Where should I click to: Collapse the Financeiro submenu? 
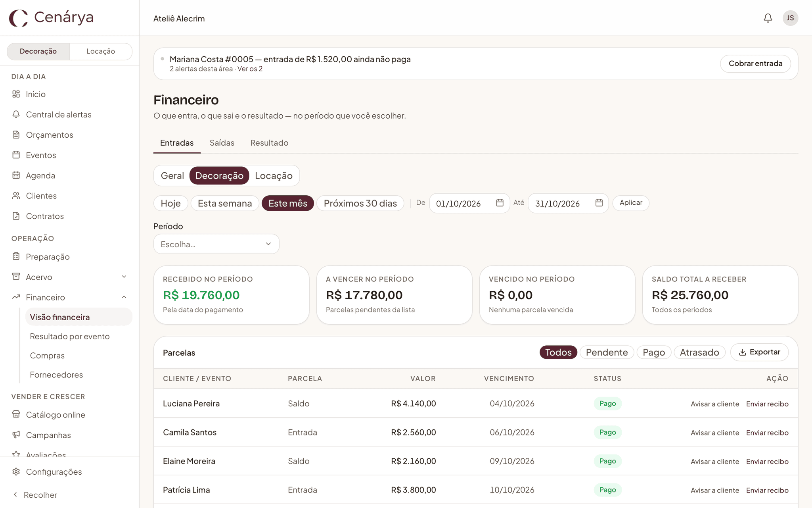pos(124,297)
